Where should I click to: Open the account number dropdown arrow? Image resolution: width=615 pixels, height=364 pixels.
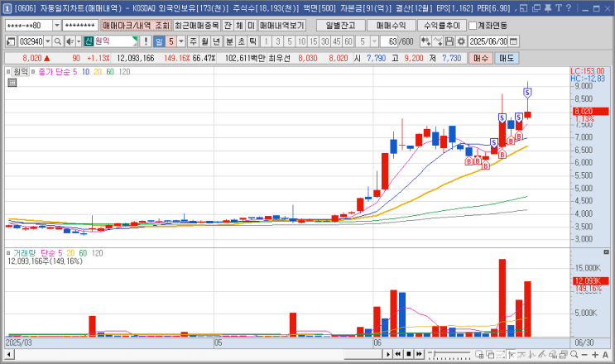click(57, 26)
